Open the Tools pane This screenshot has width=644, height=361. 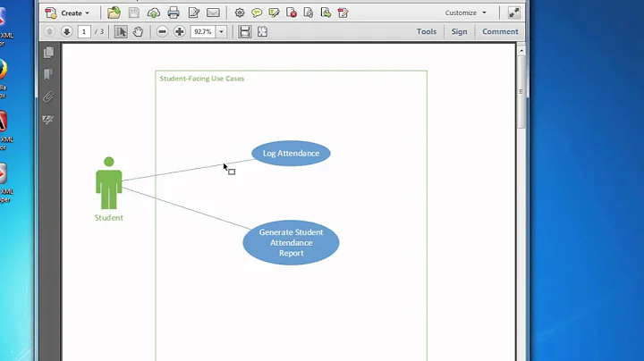(x=427, y=31)
